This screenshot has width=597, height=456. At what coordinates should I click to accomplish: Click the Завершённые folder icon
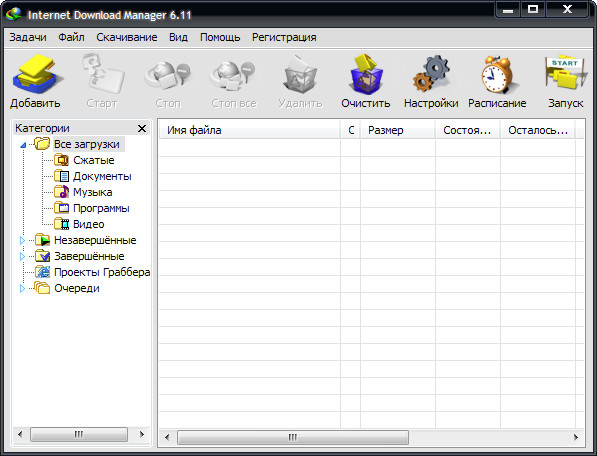42,256
